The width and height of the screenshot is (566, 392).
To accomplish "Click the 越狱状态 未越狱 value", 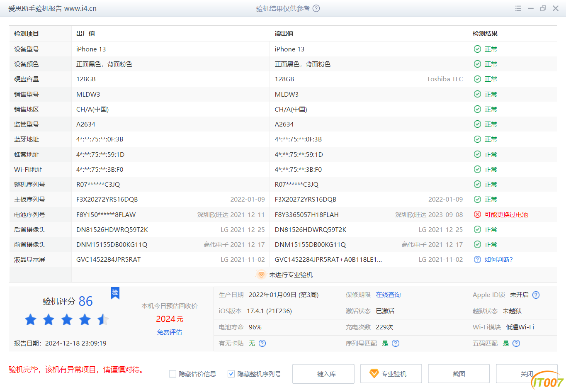I will click(x=512, y=311).
